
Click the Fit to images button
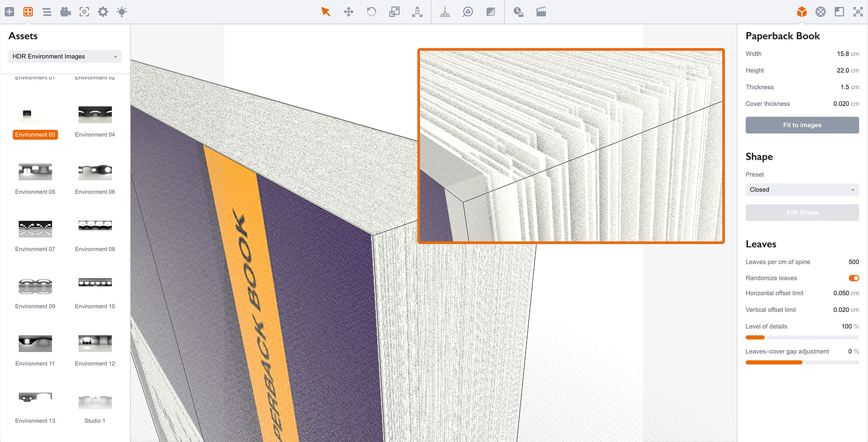pyautogui.click(x=802, y=125)
